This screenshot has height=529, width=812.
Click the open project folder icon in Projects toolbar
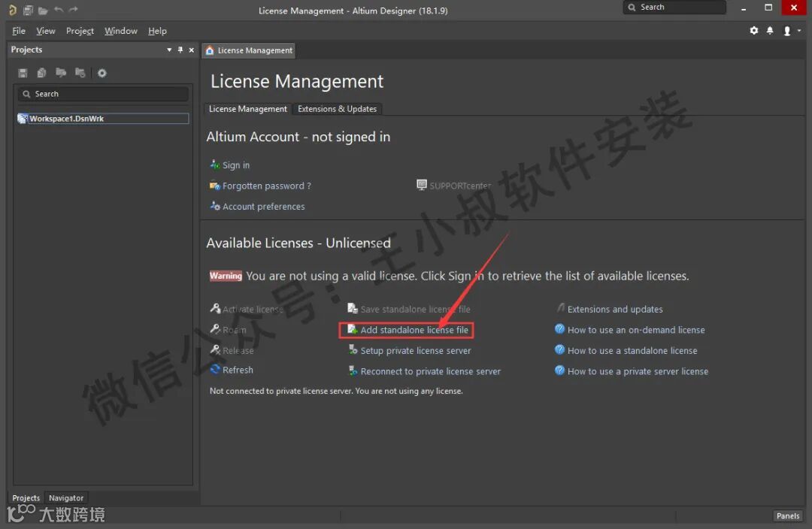pos(61,72)
